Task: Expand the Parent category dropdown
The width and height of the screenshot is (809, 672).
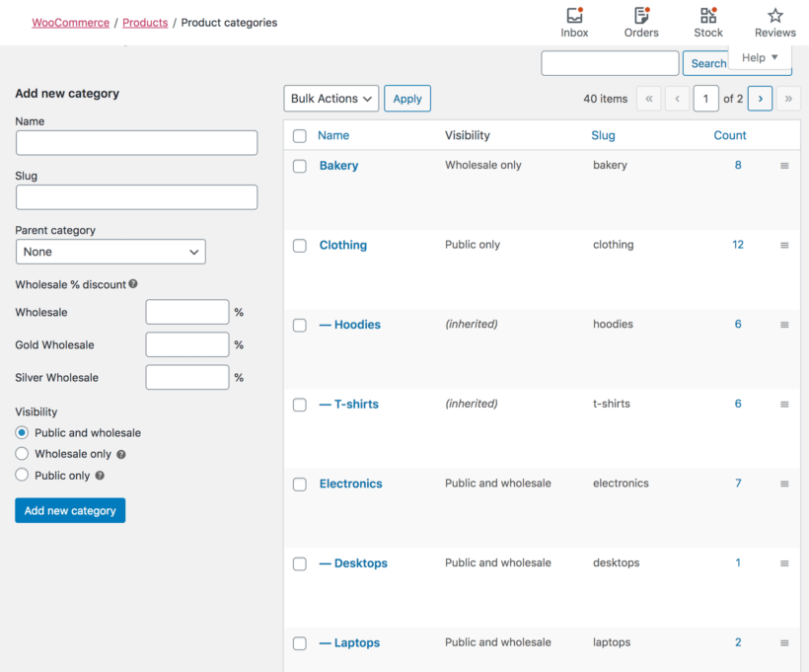Action: click(110, 252)
